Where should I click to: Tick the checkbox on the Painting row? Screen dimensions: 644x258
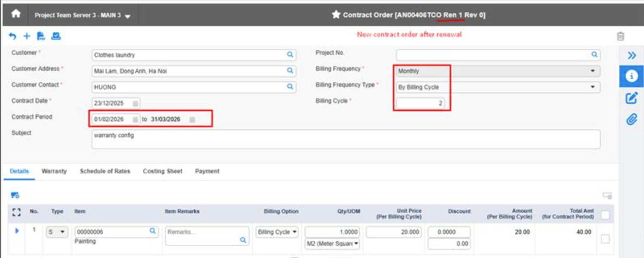605,239
